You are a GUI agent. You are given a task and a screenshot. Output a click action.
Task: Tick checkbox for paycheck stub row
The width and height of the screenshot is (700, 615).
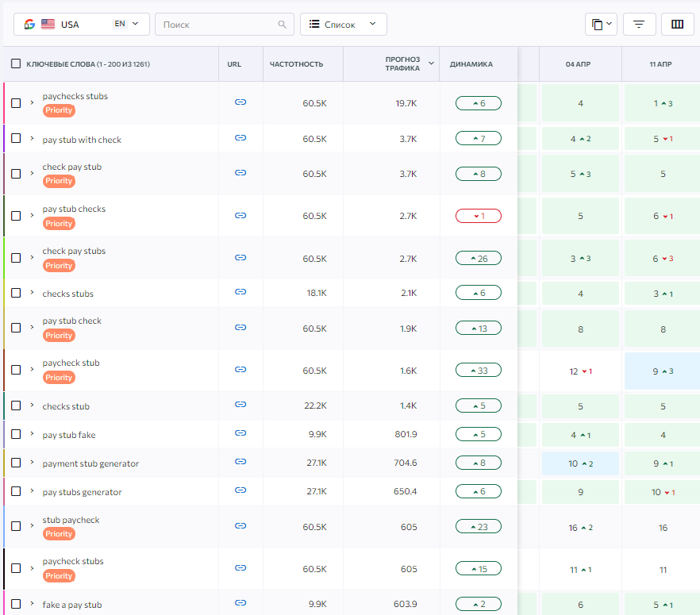point(16,370)
